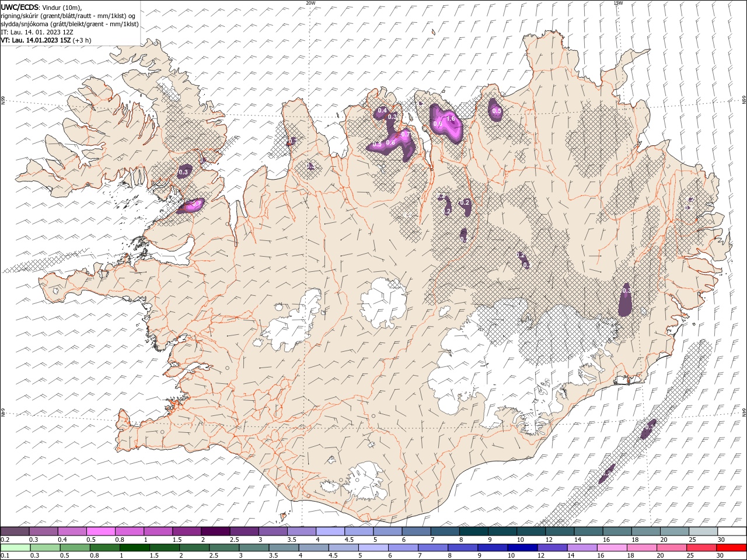Screen dimensions: 747x560
Task: Click the 'VT: Lau. 14.01.2023 15Z' valid time
Action: (x=36, y=40)
